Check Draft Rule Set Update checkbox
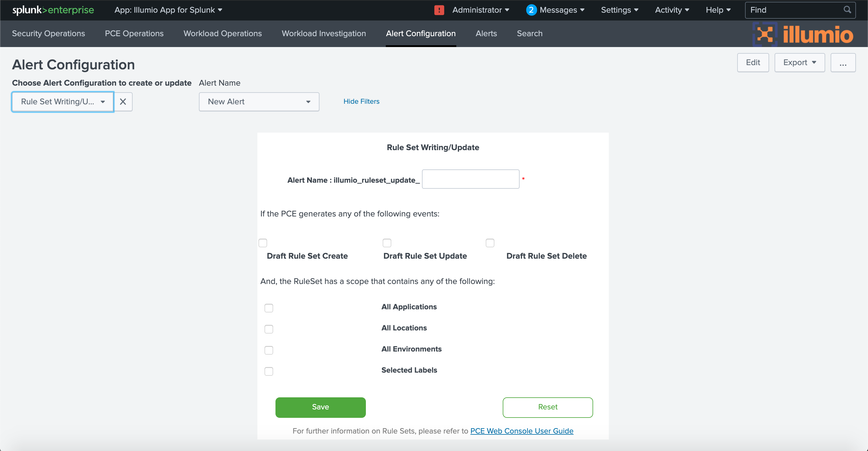 pyautogui.click(x=387, y=243)
